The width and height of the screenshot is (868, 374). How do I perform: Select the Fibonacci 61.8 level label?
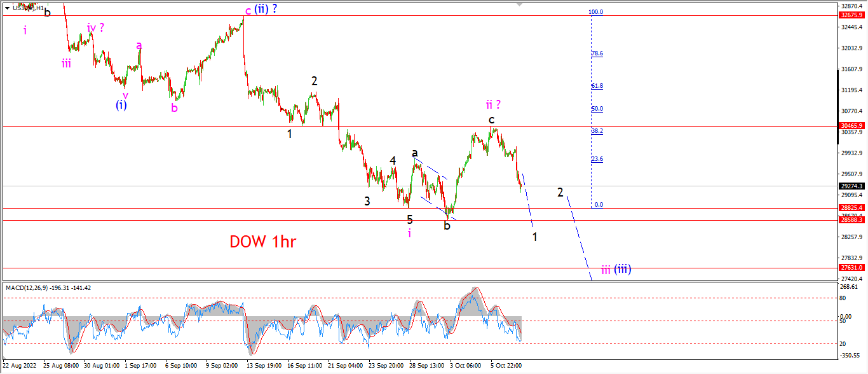[597, 86]
